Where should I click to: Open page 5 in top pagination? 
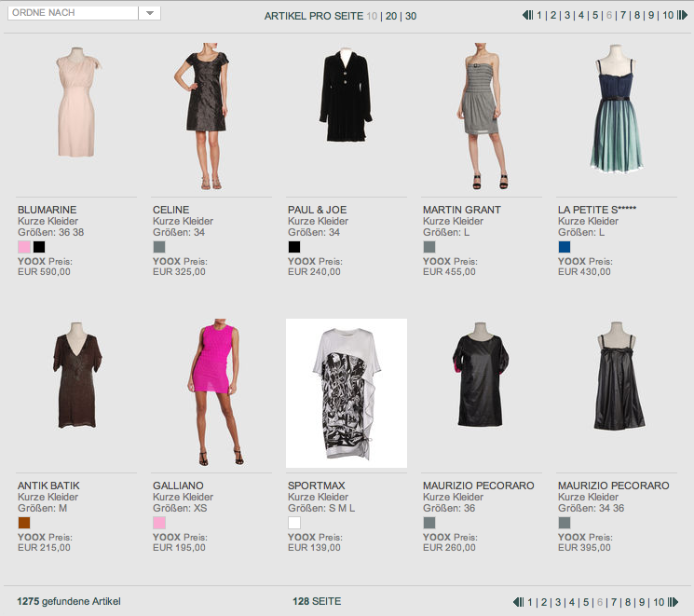[595, 15]
